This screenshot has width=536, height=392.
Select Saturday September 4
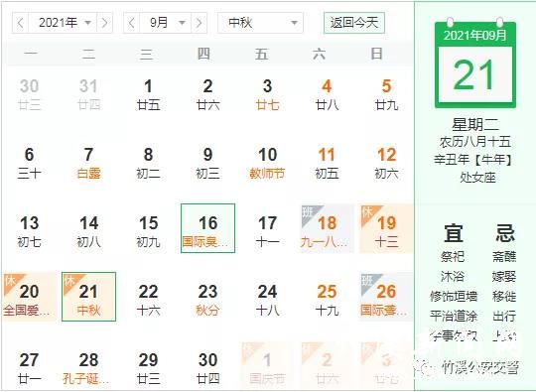pos(327,94)
